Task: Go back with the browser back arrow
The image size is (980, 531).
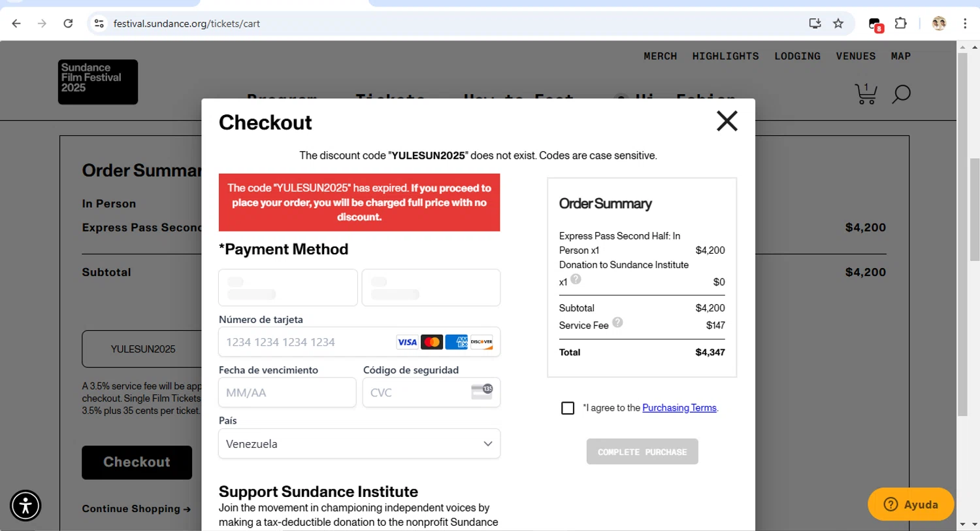Action: tap(16, 24)
